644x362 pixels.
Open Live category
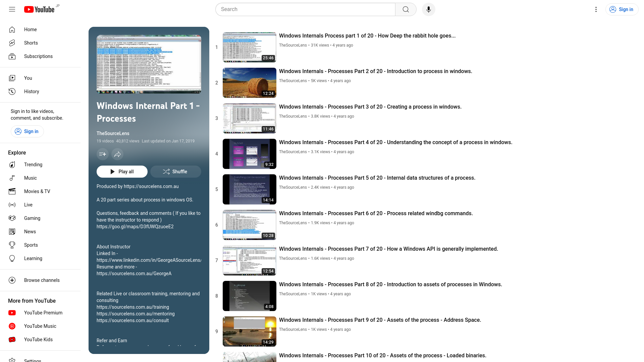click(x=40, y=205)
